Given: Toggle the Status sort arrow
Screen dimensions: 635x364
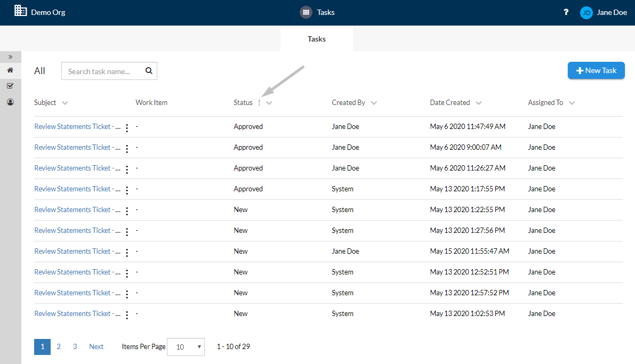Looking at the screenshot, I should [x=259, y=103].
